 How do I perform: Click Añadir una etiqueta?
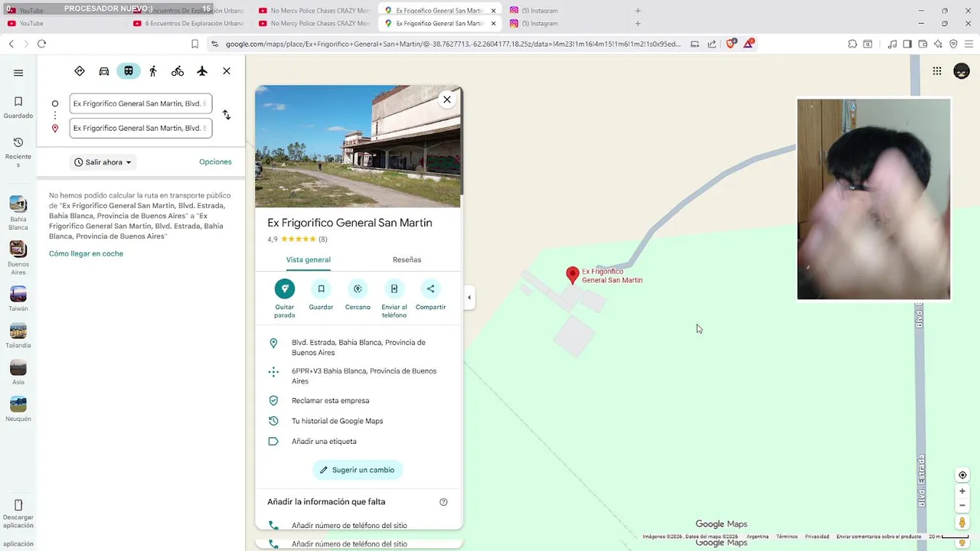pos(359,442)
